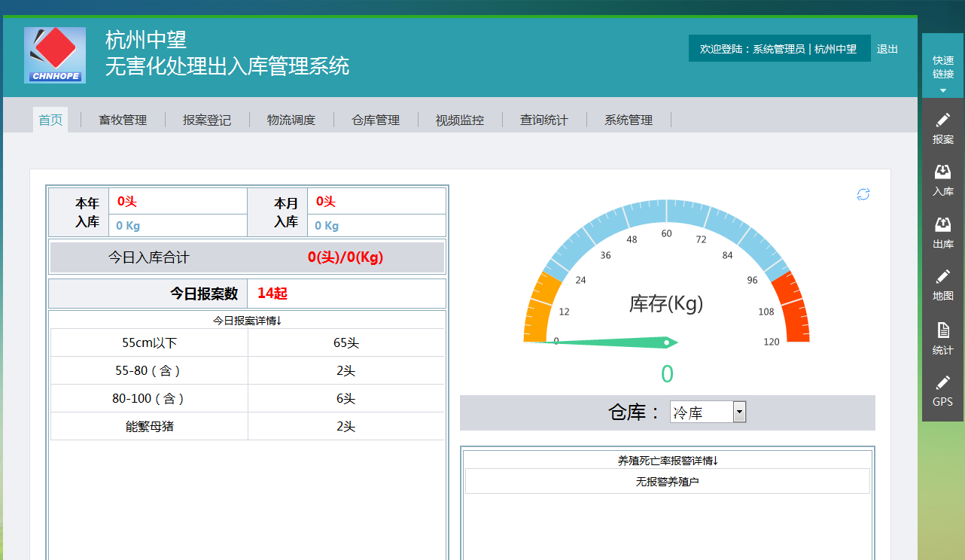Click the CHNHOPE logo image
Image resolution: width=965 pixels, height=560 pixels.
(x=54, y=53)
